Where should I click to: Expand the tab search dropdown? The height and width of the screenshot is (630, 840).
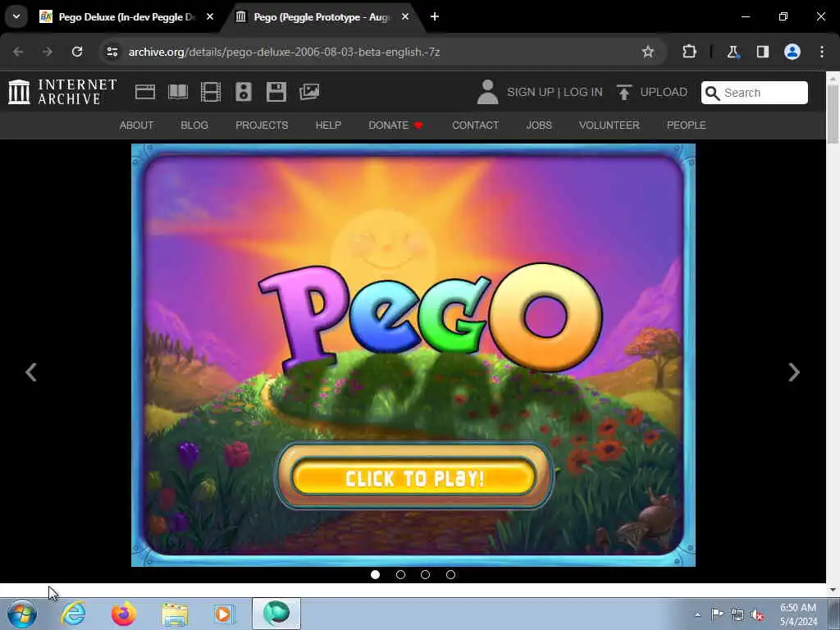(16, 16)
